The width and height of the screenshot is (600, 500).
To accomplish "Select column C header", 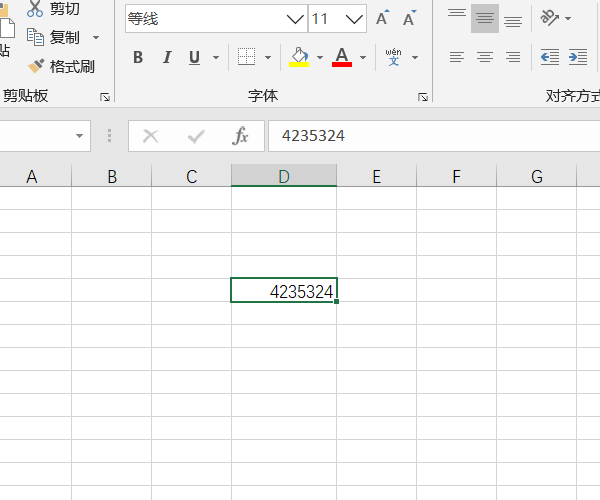I will (x=191, y=176).
